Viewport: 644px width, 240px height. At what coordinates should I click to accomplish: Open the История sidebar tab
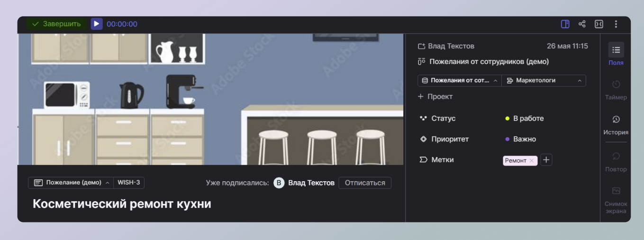tap(616, 125)
